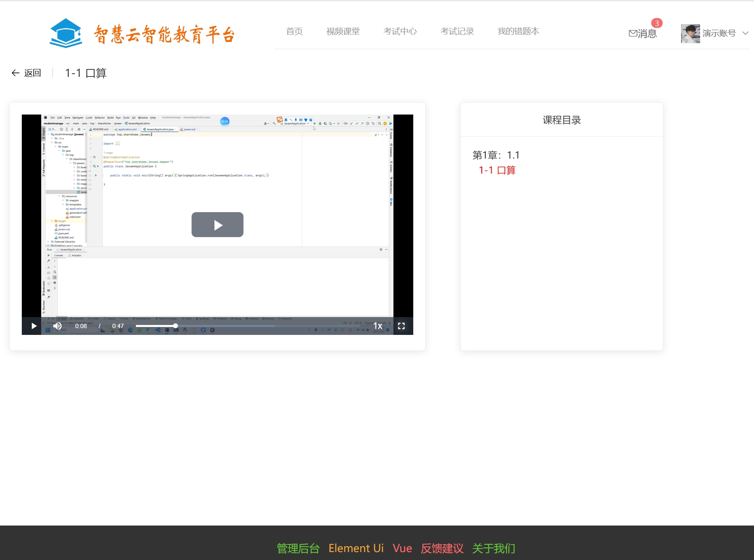Open the 反馈建议 footer link
754x560 pixels.
click(x=442, y=549)
